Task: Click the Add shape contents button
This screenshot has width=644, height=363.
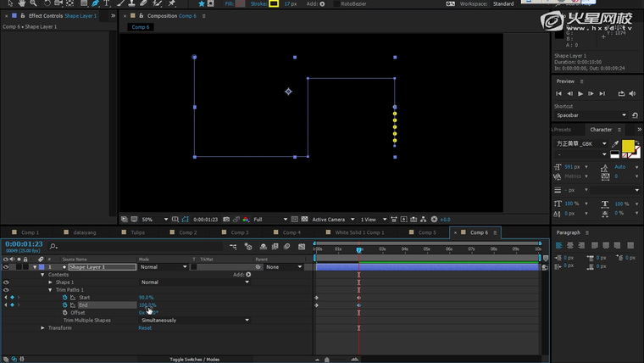Action: (248, 275)
